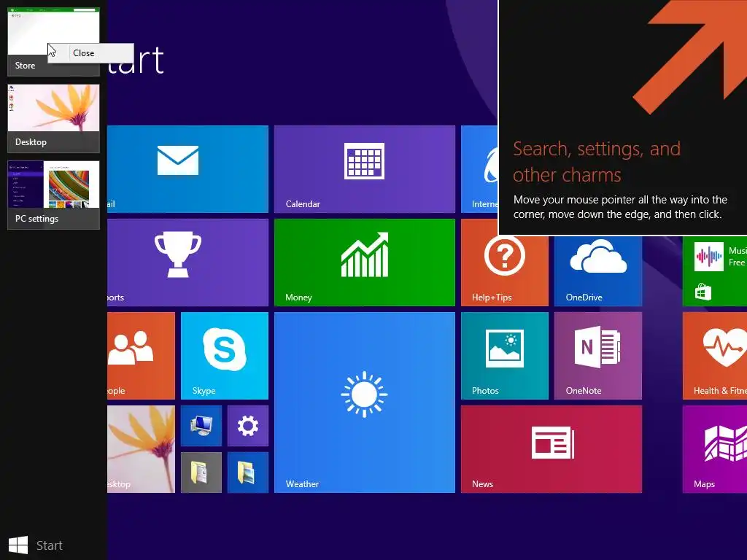Open the Weather tile
This screenshot has height=560, width=747.
365,402
